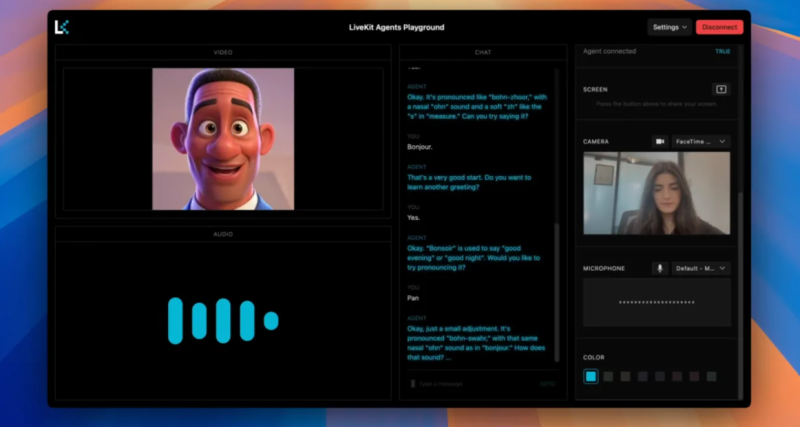This screenshot has width=800, height=427.
Task: Click the LiveKit logo icon
Action: coord(62,27)
